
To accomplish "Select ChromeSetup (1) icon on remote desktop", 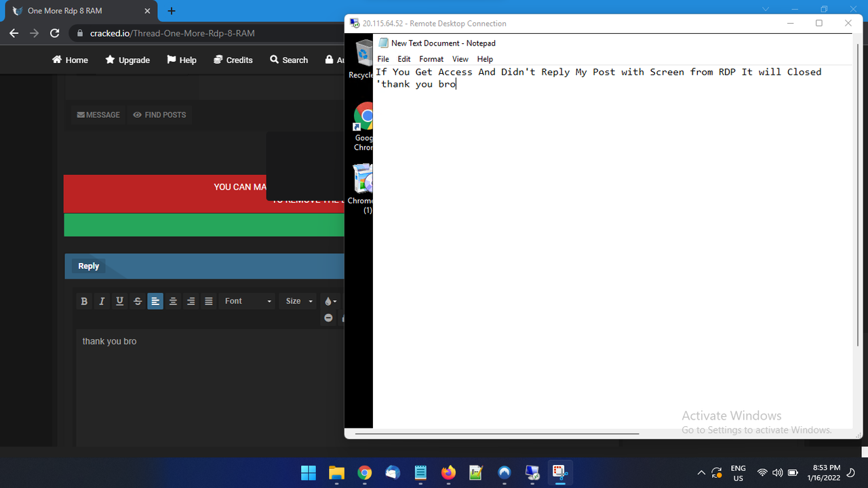I will pos(362,188).
